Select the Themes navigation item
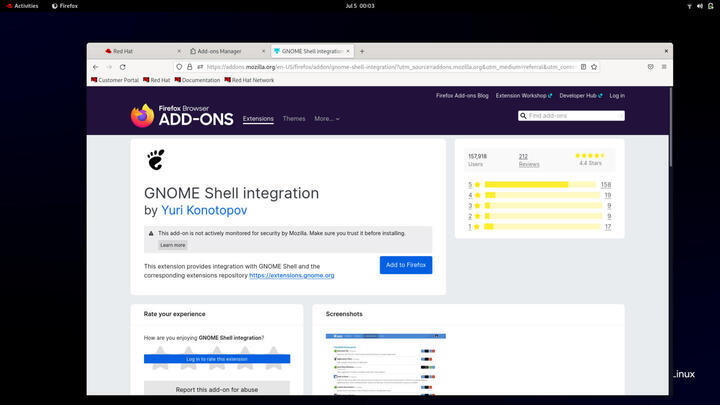Image resolution: width=720 pixels, height=405 pixels. [x=294, y=118]
